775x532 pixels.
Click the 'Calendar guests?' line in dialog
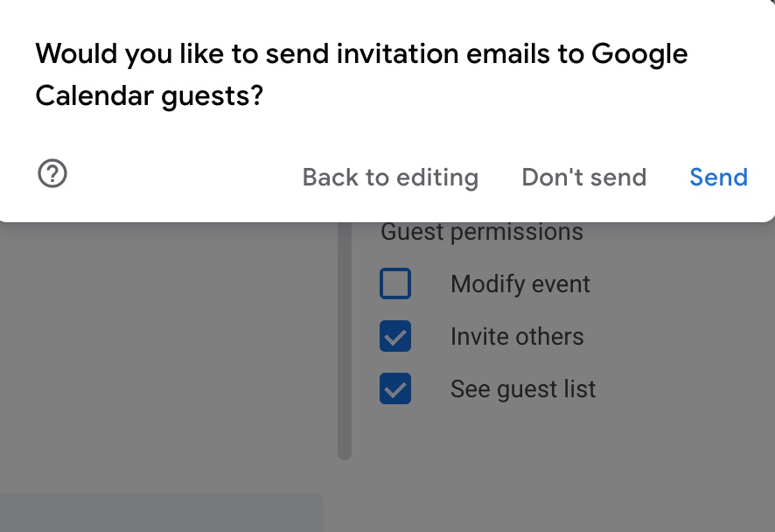(x=149, y=96)
